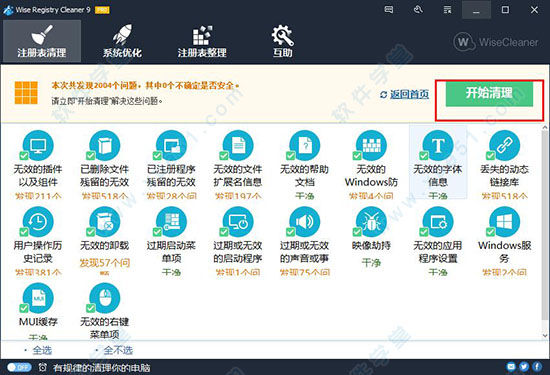This screenshot has width=550, height=375.
Task: Click the Twitter share icon
Action: point(524,367)
